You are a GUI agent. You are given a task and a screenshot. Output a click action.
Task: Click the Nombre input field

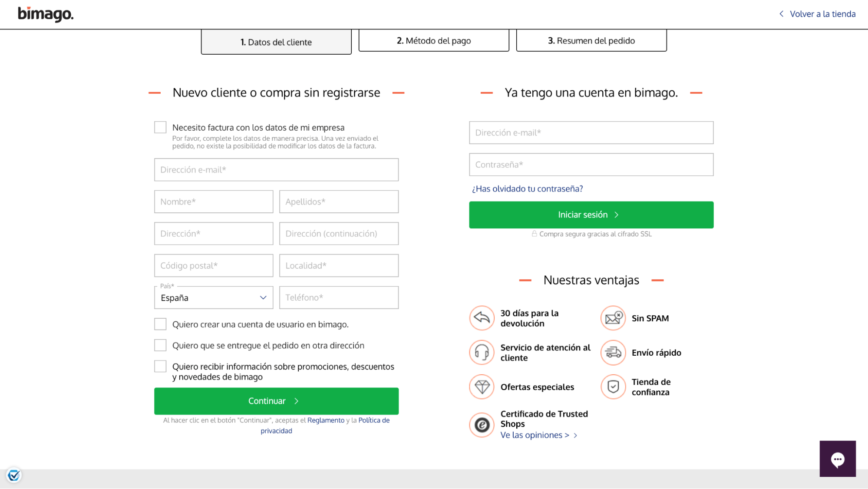(214, 202)
